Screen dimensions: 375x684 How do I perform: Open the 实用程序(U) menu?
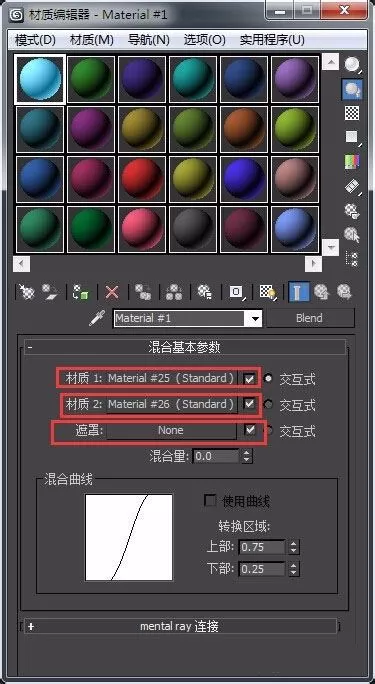click(x=272, y=40)
